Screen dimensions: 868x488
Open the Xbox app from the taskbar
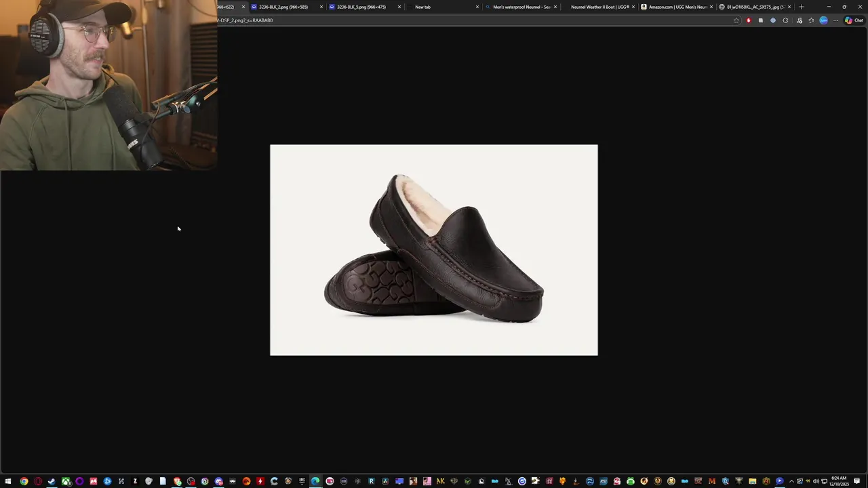[66, 481]
